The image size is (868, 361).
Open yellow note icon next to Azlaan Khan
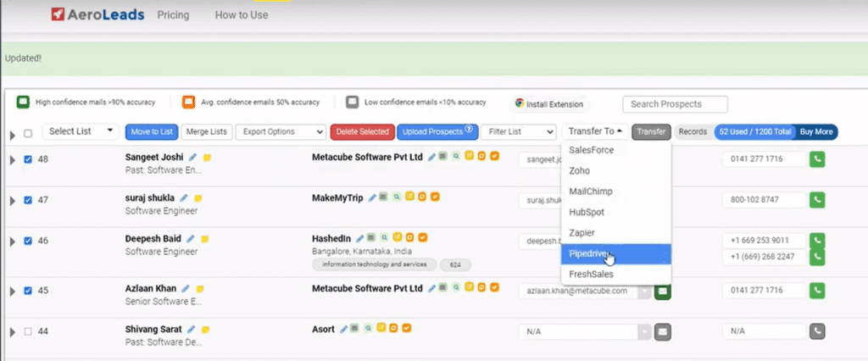200,289
